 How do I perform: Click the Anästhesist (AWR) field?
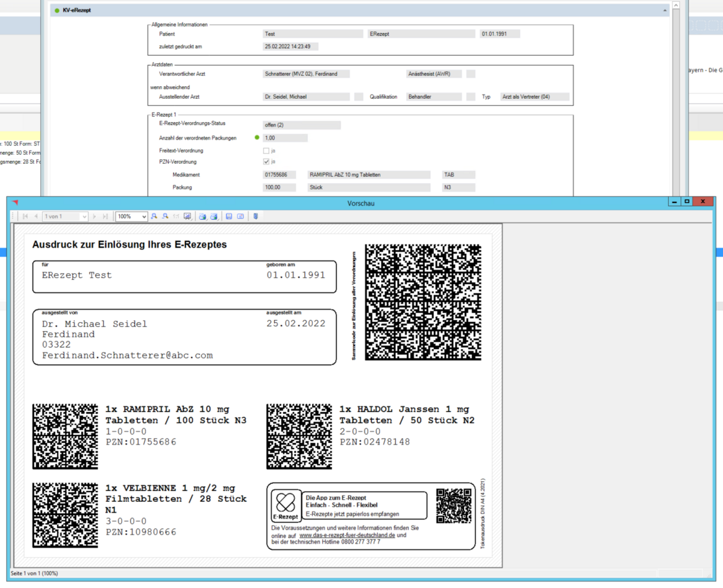434,74
